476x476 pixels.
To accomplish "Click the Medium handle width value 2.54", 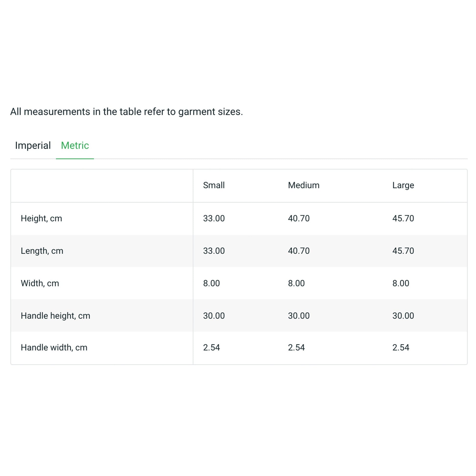I will pyautogui.click(x=296, y=348).
